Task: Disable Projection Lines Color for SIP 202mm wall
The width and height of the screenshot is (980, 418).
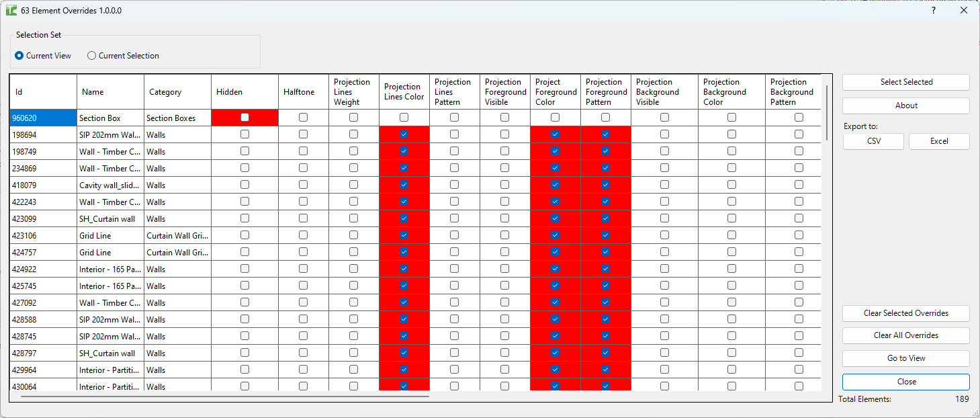Action: pos(404,134)
